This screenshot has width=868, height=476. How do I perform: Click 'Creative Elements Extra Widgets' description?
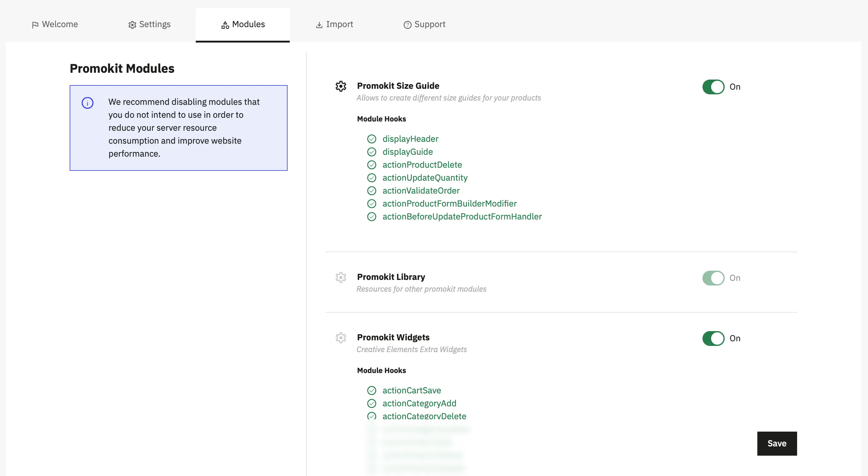click(411, 349)
